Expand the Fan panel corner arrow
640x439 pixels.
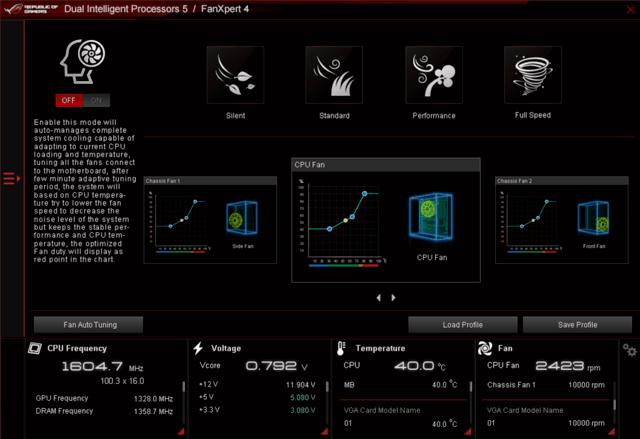[x=612, y=432]
